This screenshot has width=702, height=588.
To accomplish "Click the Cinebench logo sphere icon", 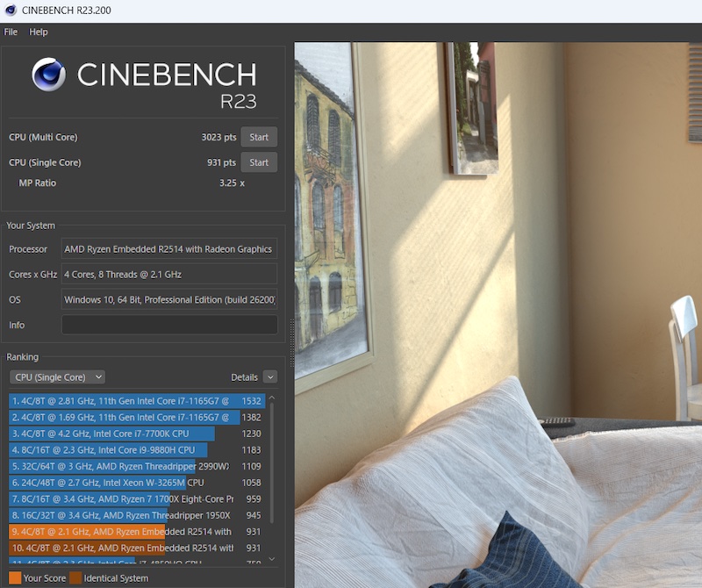I will (49, 75).
